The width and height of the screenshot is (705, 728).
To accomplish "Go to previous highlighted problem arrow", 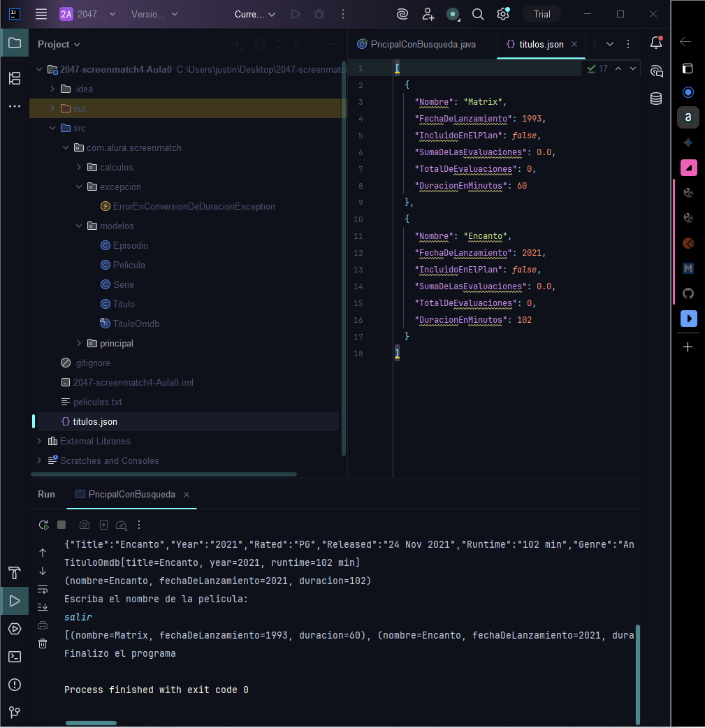I will coord(618,68).
